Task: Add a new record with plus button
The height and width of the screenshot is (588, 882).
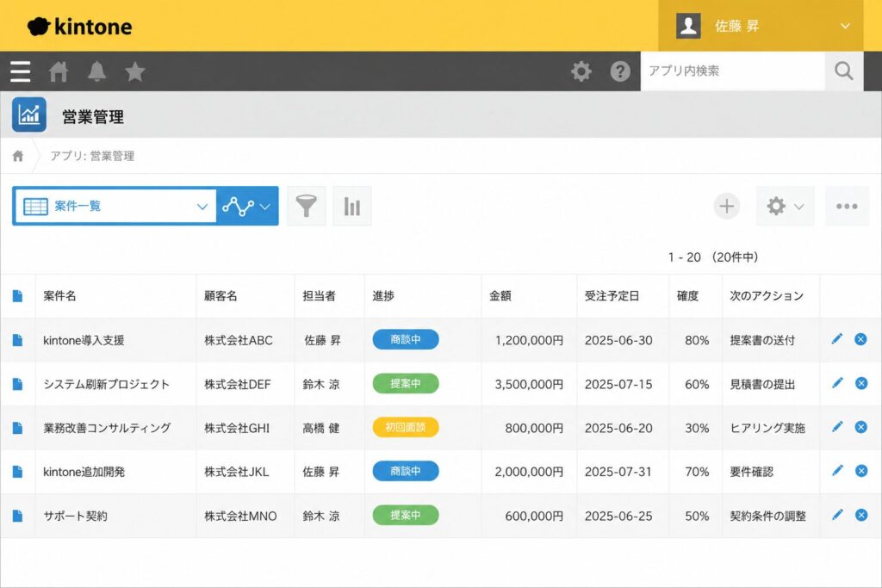Action: (x=727, y=207)
